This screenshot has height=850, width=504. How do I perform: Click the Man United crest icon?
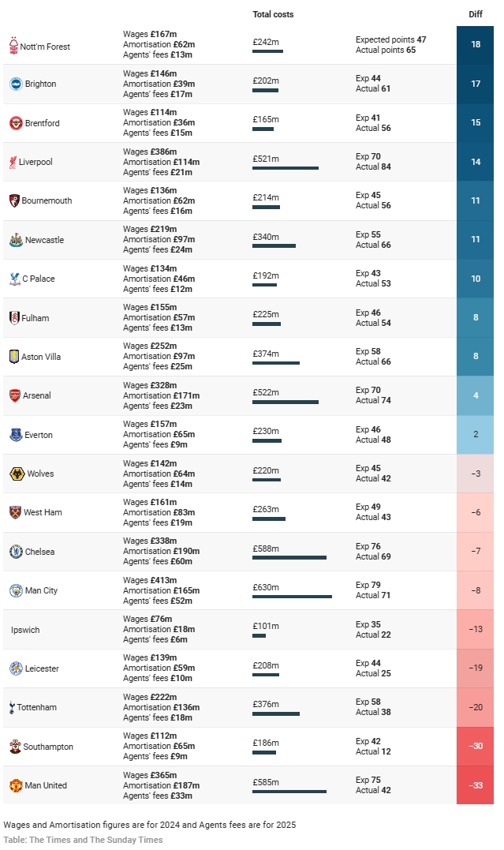click(16, 785)
